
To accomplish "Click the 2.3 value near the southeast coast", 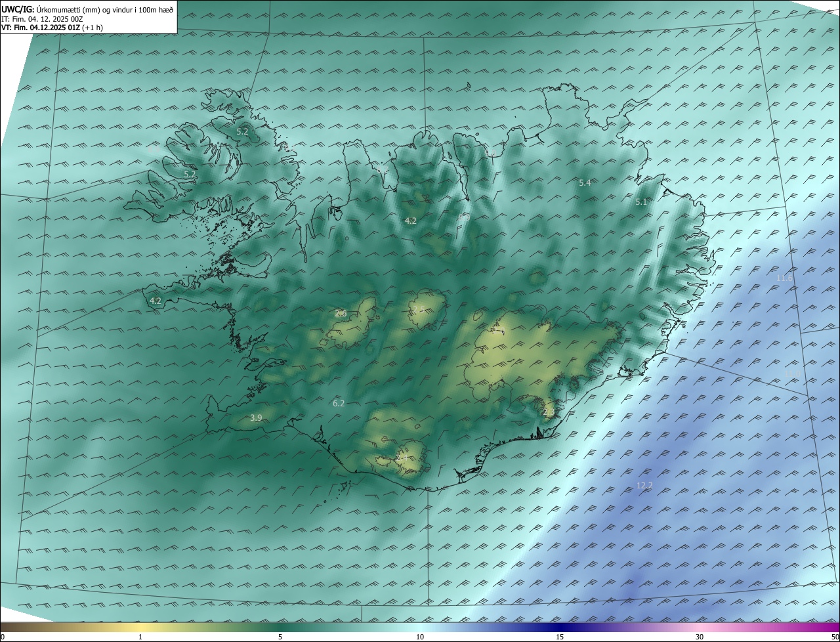I will 549,412.
